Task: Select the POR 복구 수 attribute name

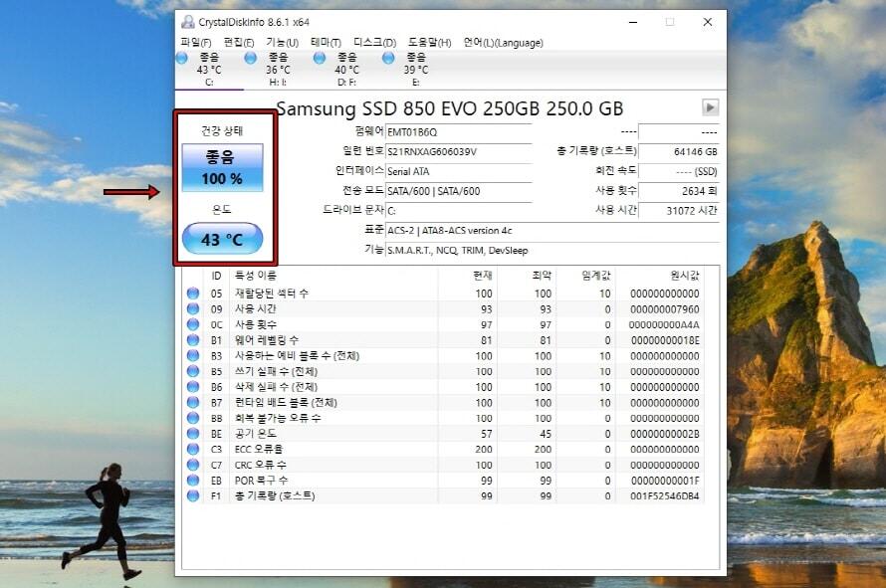Action: [x=261, y=481]
